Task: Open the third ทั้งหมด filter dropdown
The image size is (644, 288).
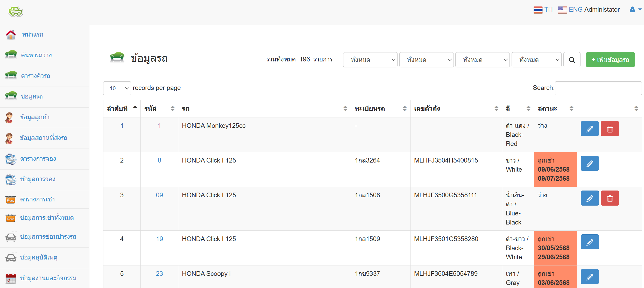Action: pos(482,60)
